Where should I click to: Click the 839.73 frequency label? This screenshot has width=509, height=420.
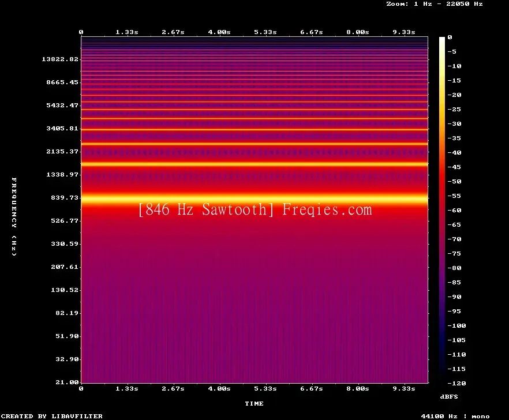(65, 197)
